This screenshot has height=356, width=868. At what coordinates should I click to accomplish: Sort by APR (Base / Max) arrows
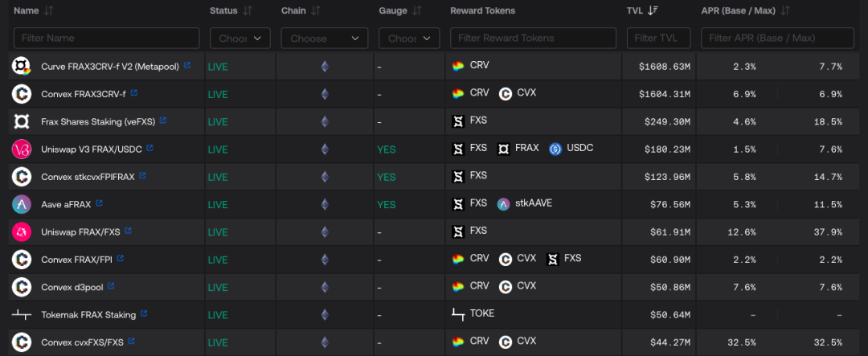785,10
